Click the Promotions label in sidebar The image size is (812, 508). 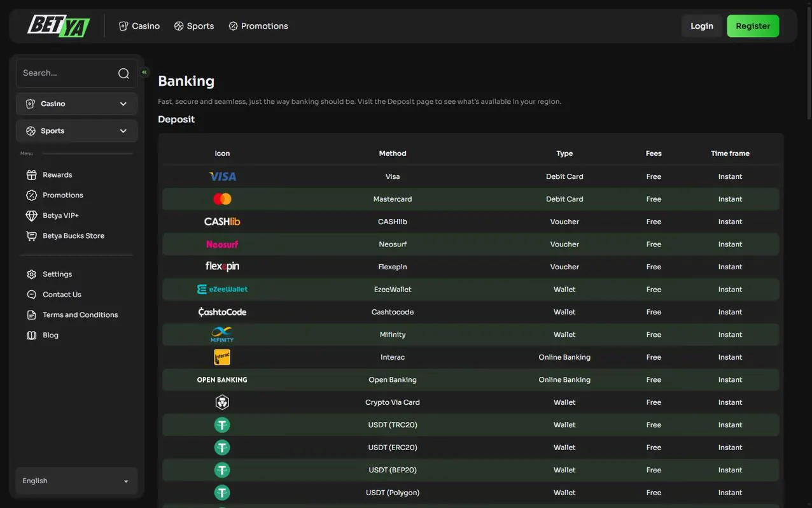pos(63,195)
